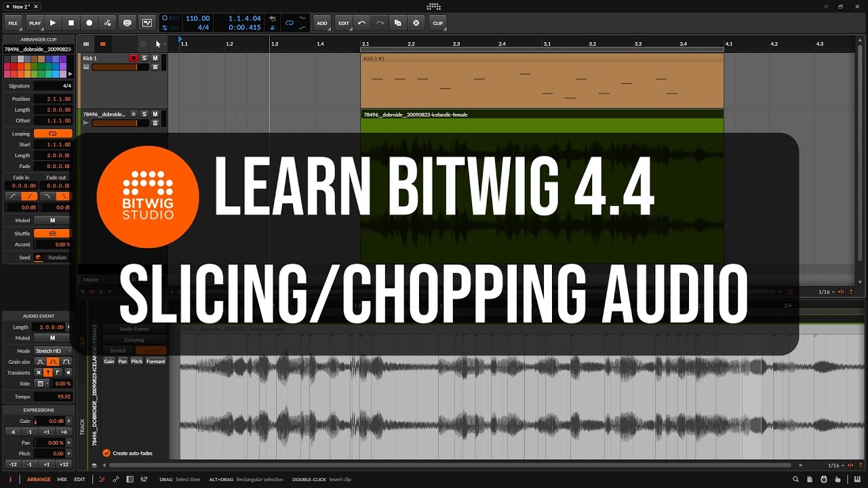
Task: Toggle the arranger clip Muted button
Action: 52,220
